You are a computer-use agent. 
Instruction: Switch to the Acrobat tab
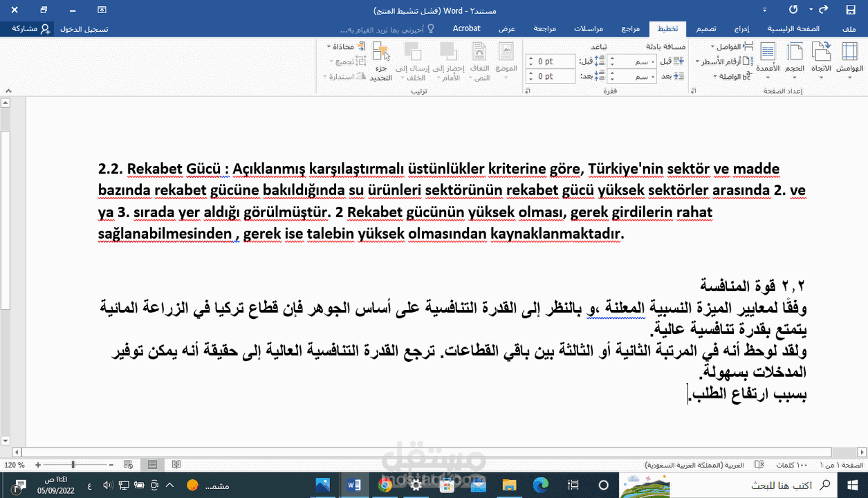467,29
